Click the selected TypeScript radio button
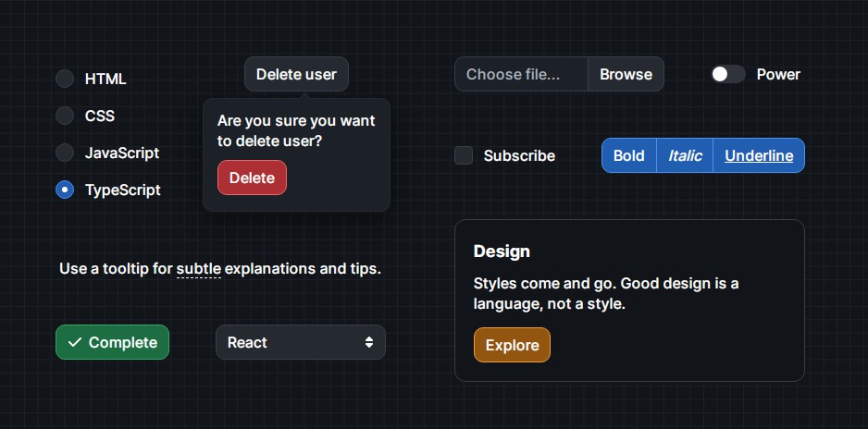The width and height of the screenshot is (868, 429). (65, 190)
